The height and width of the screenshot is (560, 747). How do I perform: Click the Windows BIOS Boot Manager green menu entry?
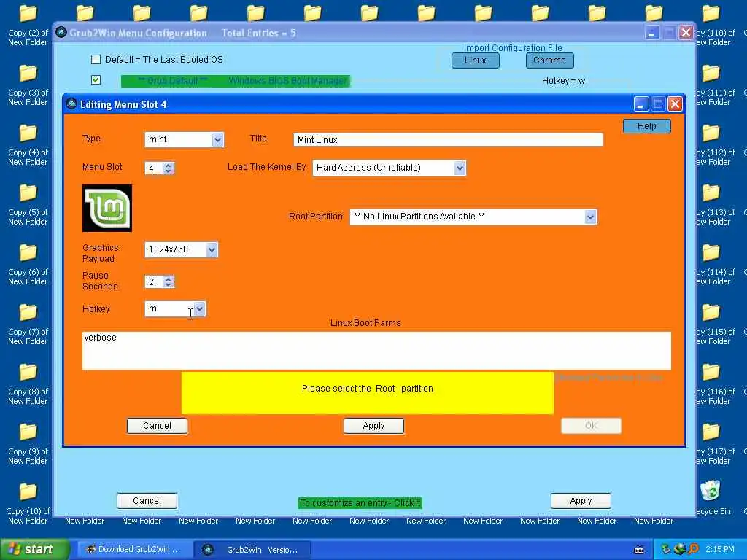[x=236, y=81]
